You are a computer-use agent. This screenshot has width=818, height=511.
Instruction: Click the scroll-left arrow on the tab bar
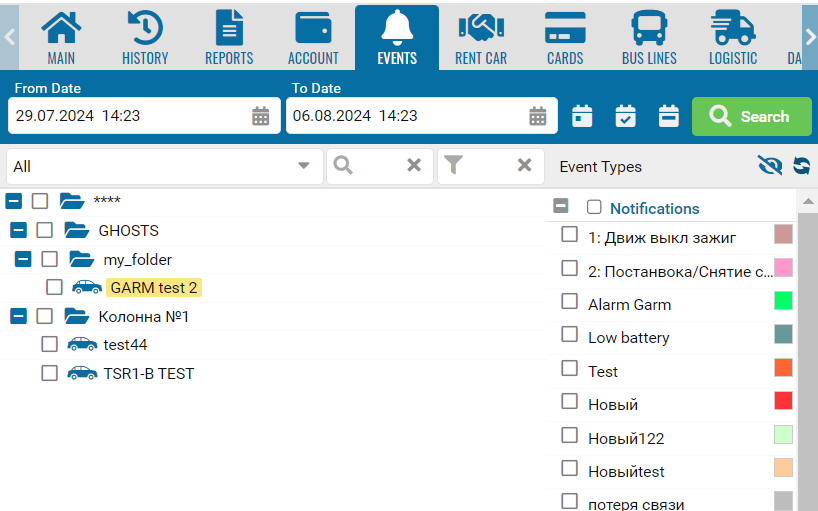(10, 36)
